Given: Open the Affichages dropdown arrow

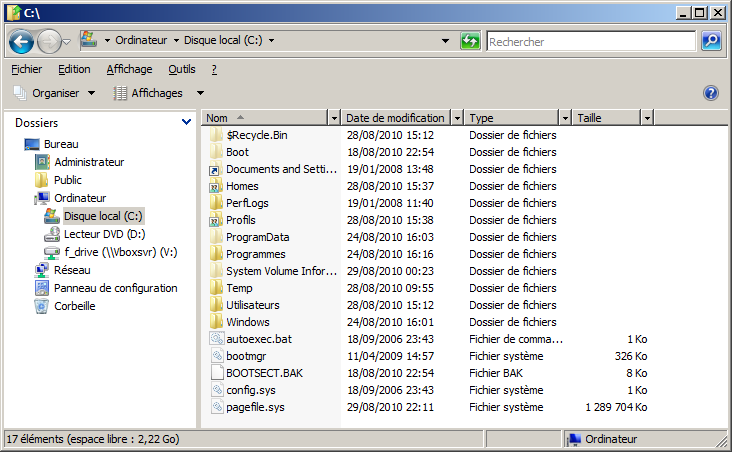Looking at the screenshot, I should (x=191, y=93).
